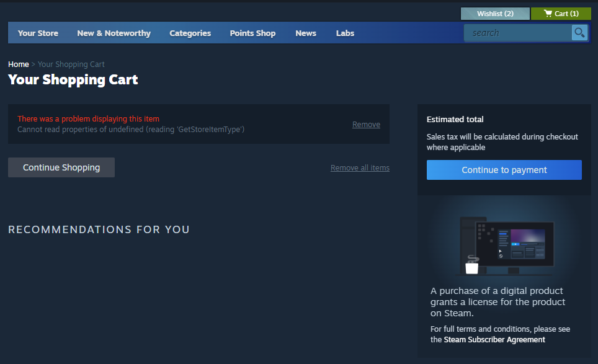Click the 'Cannot read properties of undefined' error detail
This screenshot has width=598, height=364.
click(x=131, y=130)
